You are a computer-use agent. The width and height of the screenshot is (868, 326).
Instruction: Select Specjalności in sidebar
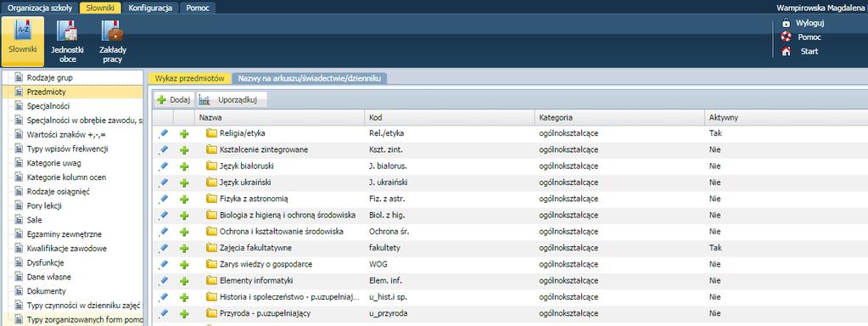[48, 106]
